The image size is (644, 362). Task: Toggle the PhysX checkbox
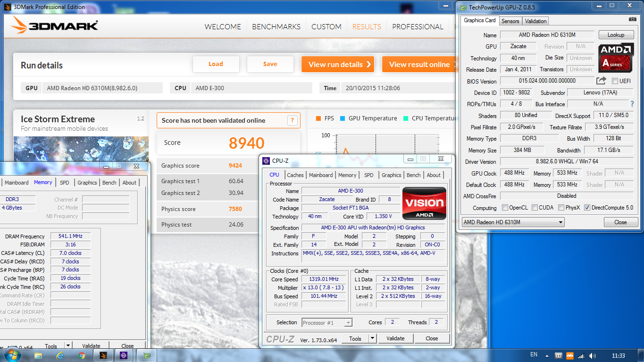point(561,208)
